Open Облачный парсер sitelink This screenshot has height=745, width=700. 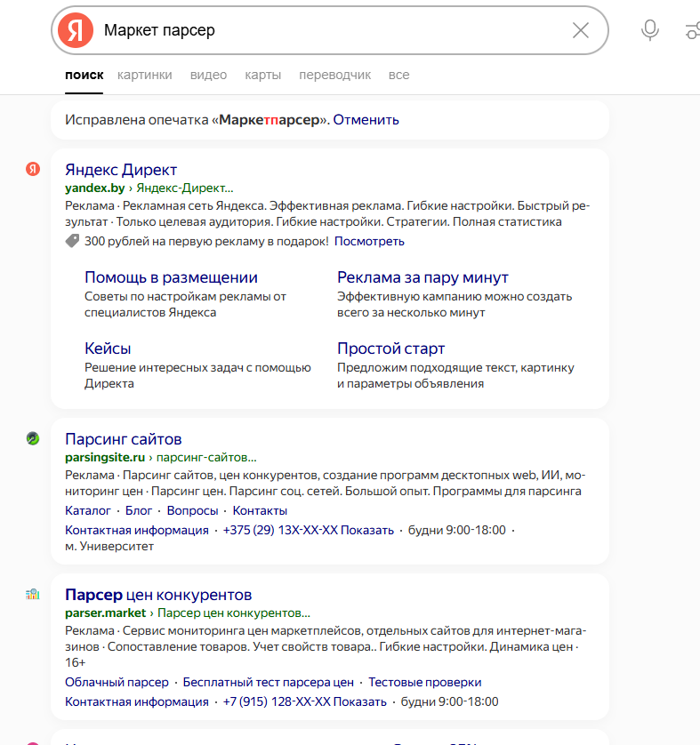coord(117,682)
